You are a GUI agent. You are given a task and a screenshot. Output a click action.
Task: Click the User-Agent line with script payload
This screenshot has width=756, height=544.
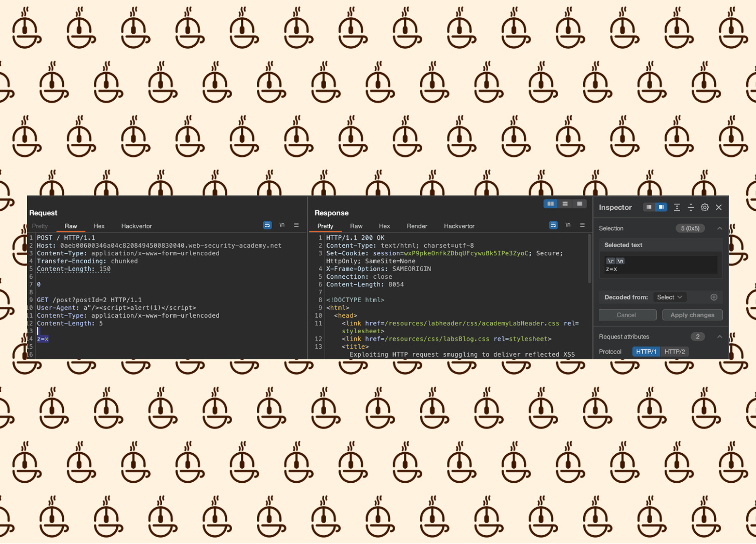(x=116, y=308)
